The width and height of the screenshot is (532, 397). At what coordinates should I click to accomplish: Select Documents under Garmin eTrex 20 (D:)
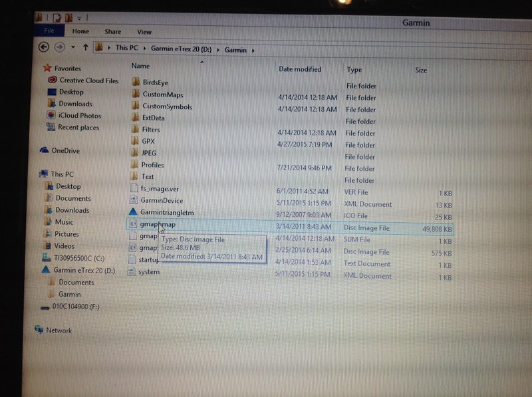[x=76, y=283]
